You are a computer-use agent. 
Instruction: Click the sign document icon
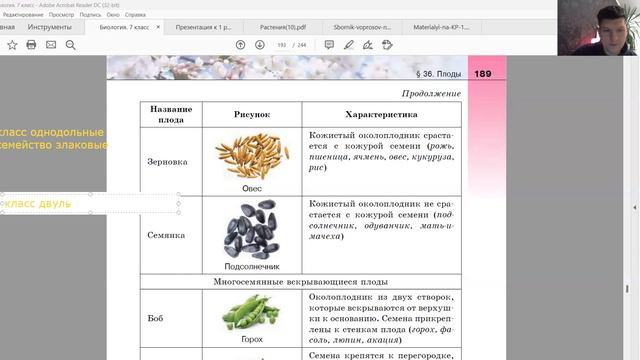tap(368, 45)
